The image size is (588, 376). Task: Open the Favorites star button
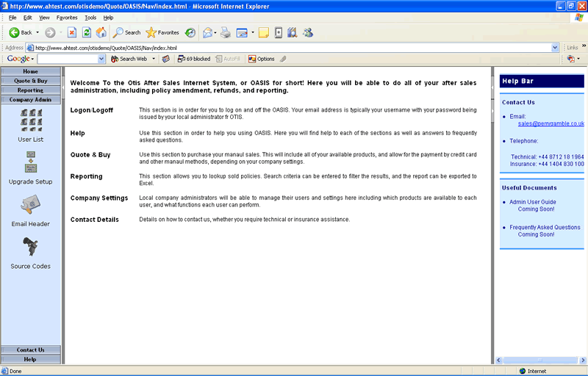(162, 32)
